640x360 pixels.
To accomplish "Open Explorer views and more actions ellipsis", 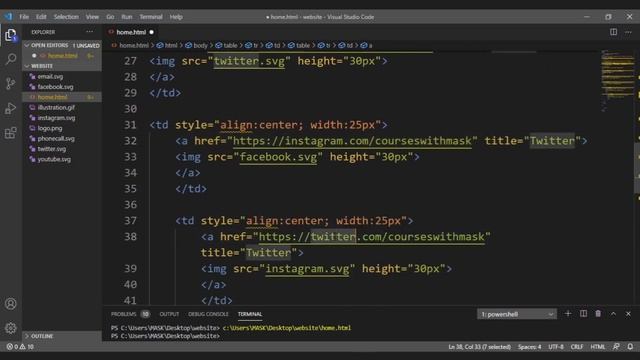I will pyautogui.click(x=89, y=32).
